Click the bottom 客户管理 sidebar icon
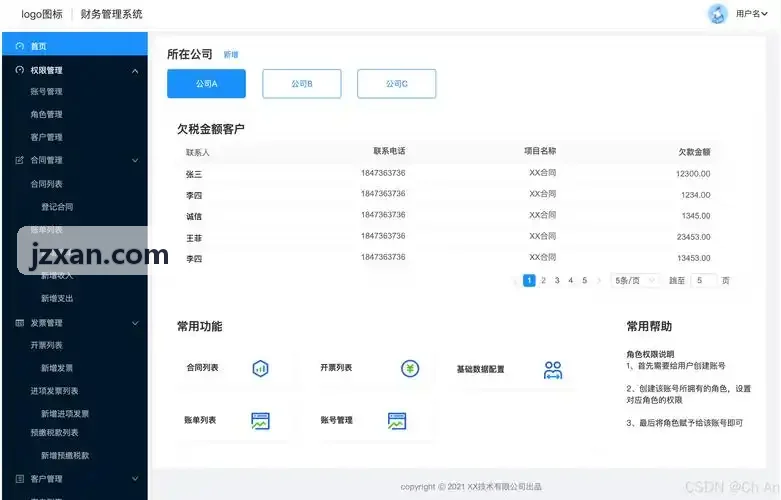 (x=19, y=479)
